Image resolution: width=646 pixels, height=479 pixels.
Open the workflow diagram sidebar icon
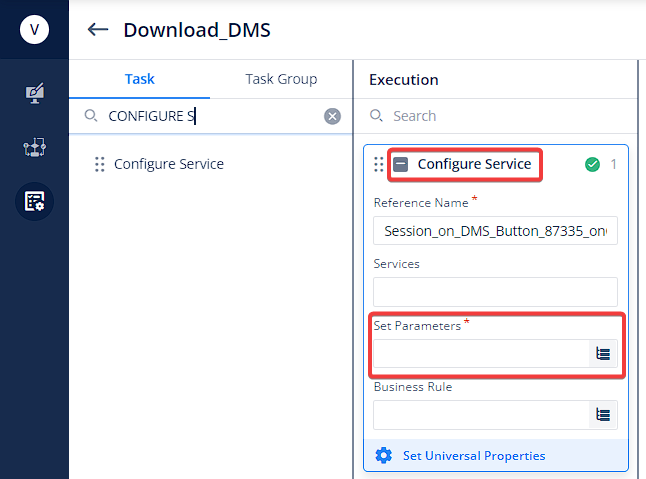[x=35, y=147]
